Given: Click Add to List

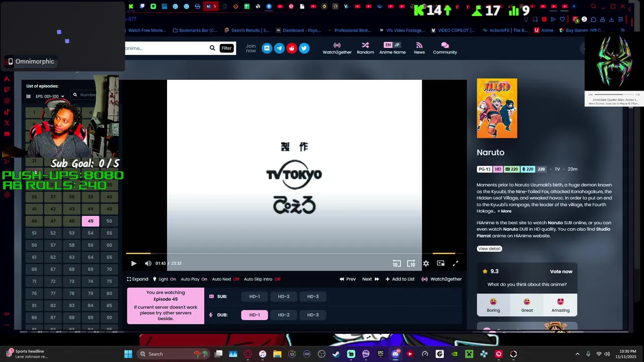Looking at the screenshot, I should click(x=400, y=279).
